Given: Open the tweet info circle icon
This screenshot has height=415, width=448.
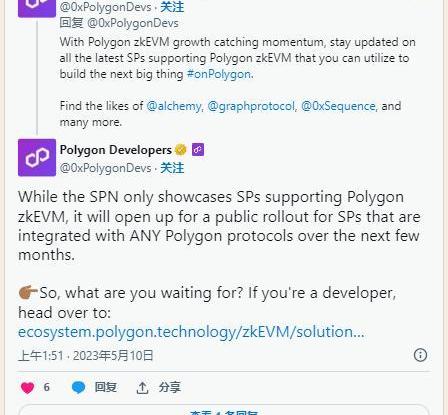Looking at the screenshot, I should 420,355.
